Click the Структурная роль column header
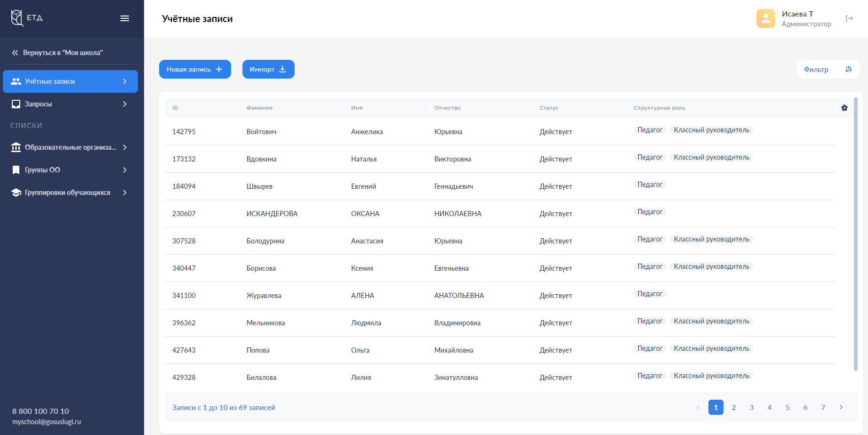868x435 pixels. 659,108
